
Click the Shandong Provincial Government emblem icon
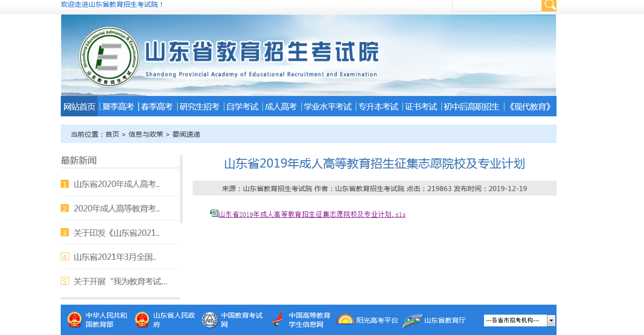point(142,320)
